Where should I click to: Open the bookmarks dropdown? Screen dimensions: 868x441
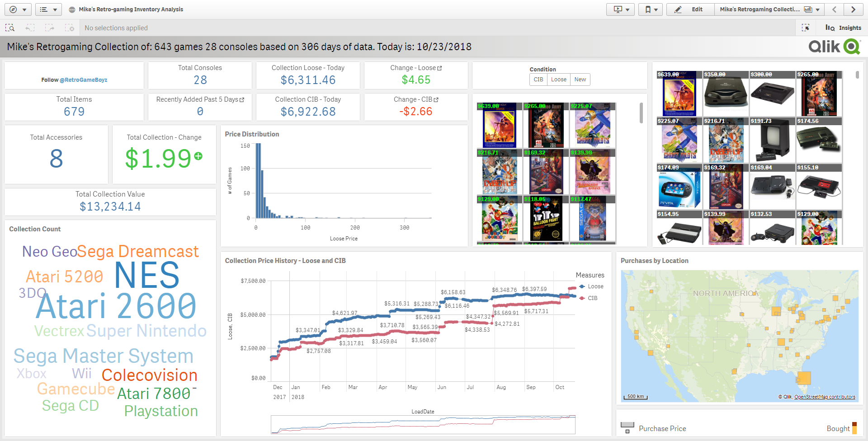[651, 9]
